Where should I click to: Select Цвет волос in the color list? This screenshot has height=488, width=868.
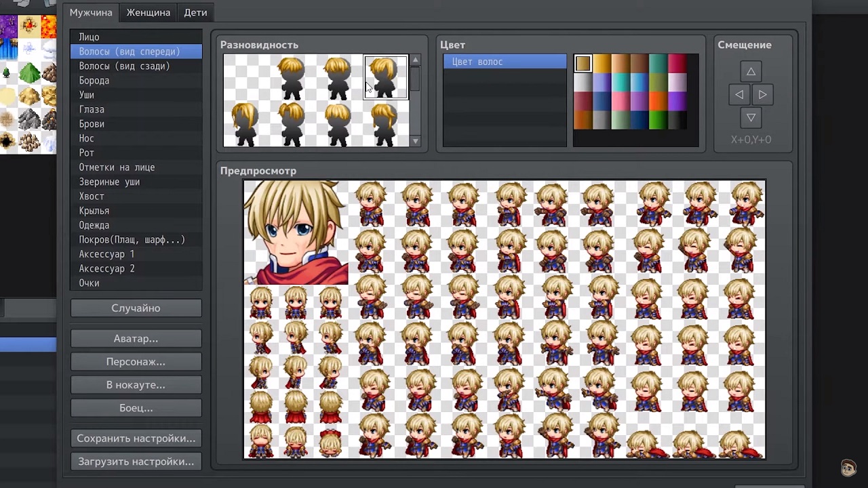(505, 62)
